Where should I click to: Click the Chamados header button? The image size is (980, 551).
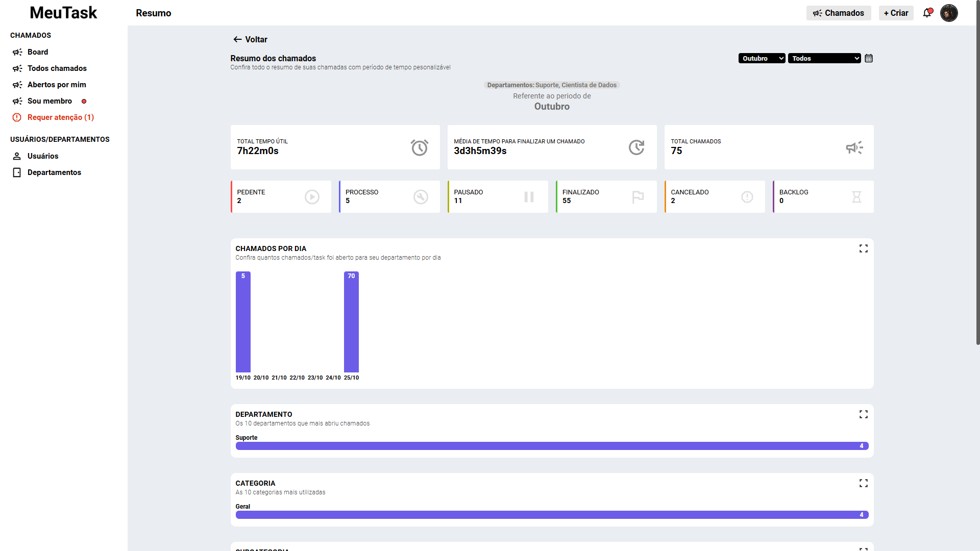tap(838, 13)
